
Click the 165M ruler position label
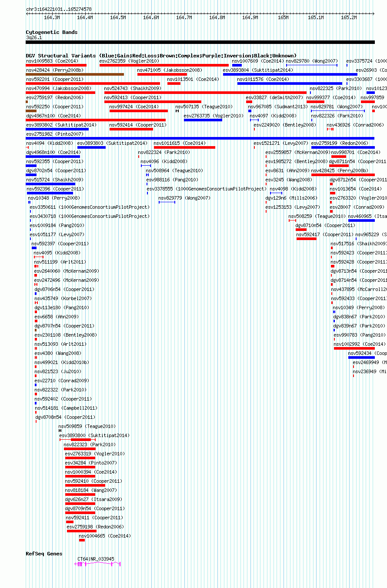[283, 17]
